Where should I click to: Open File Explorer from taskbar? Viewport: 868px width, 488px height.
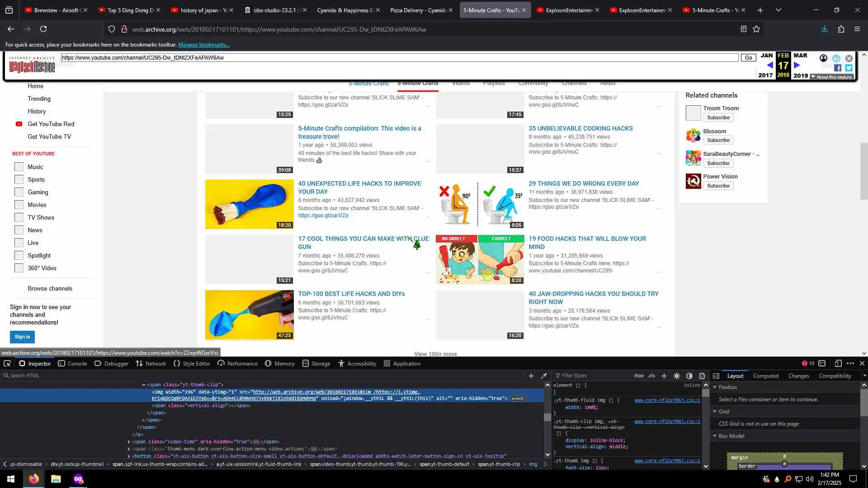click(x=56, y=479)
